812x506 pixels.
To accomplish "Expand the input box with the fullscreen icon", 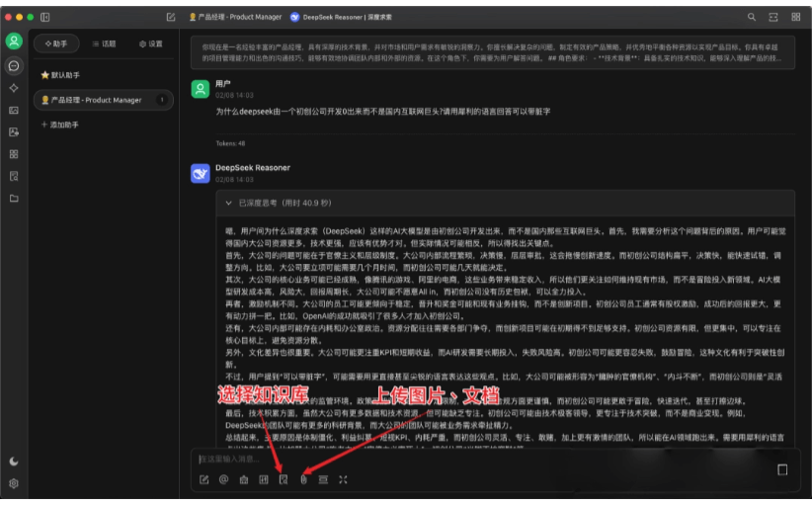I will pyautogui.click(x=343, y=479).
